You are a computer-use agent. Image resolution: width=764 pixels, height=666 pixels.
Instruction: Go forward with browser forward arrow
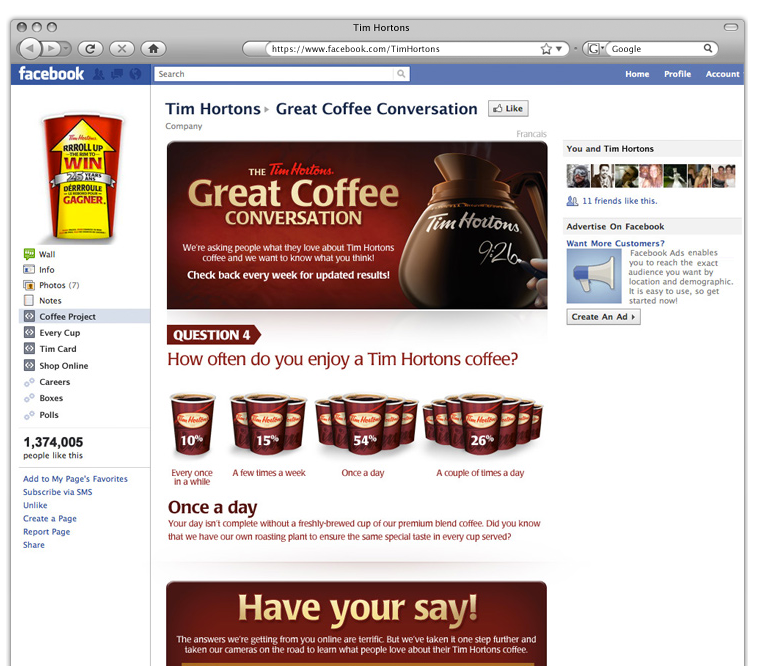point(53,49)
